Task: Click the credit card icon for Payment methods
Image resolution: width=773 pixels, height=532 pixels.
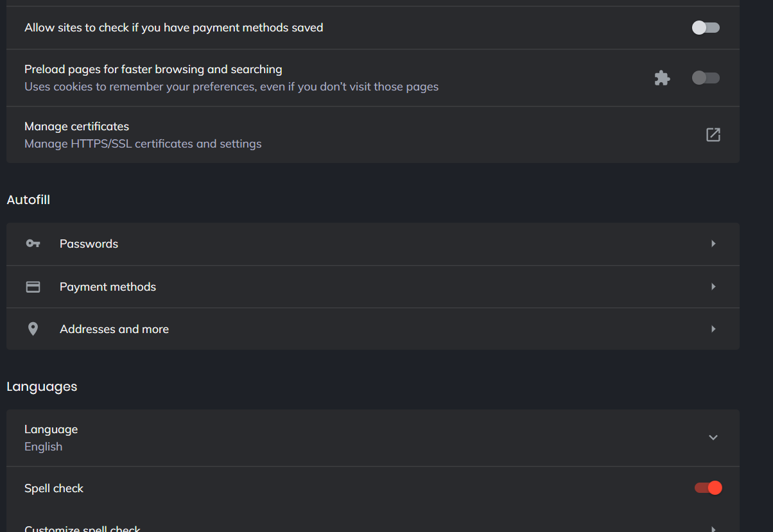Action: click(33, 287)
